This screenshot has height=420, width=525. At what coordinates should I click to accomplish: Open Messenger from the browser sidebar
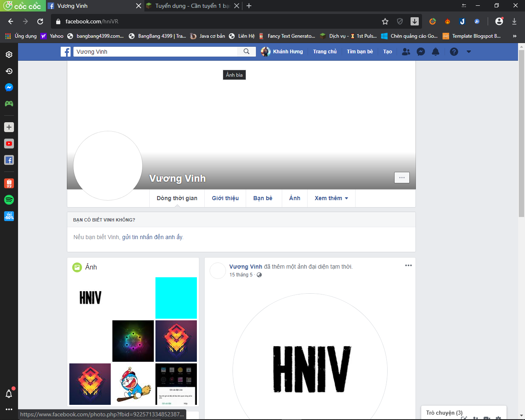(x=9, y=87)
